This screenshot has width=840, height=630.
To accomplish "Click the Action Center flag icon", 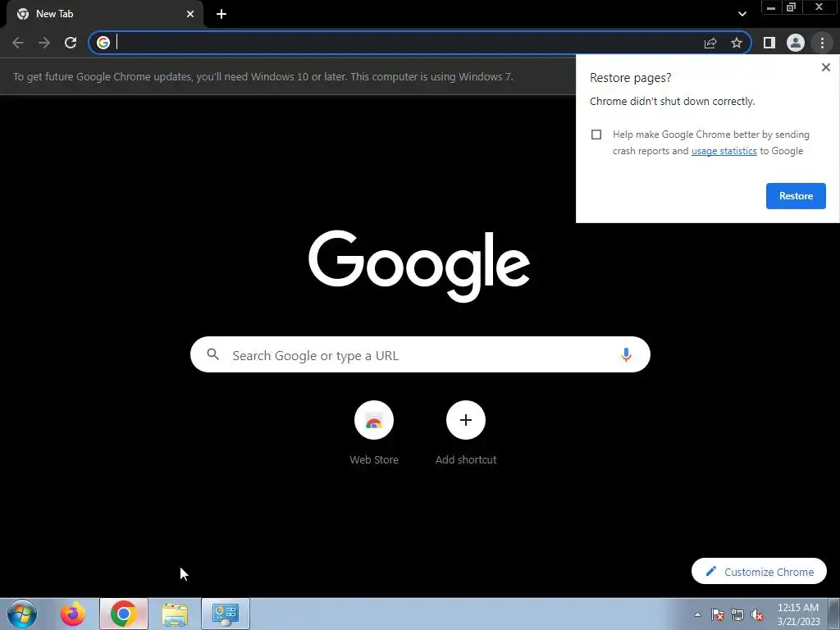I will pos(717,615).
